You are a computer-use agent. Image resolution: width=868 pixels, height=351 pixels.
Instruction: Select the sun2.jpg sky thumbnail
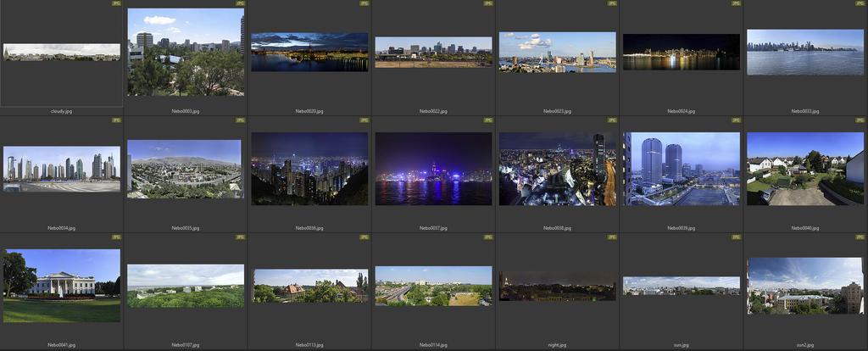click(804, 286)
